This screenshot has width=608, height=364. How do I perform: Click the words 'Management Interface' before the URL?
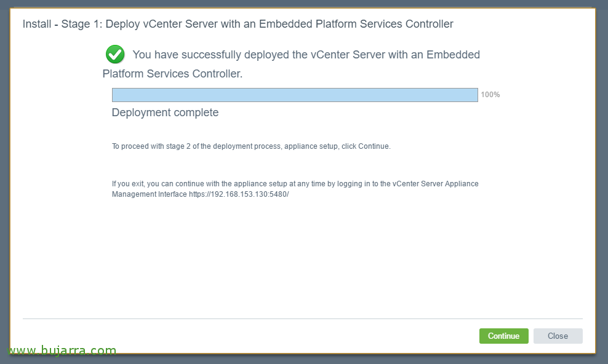tap(150, 194)
